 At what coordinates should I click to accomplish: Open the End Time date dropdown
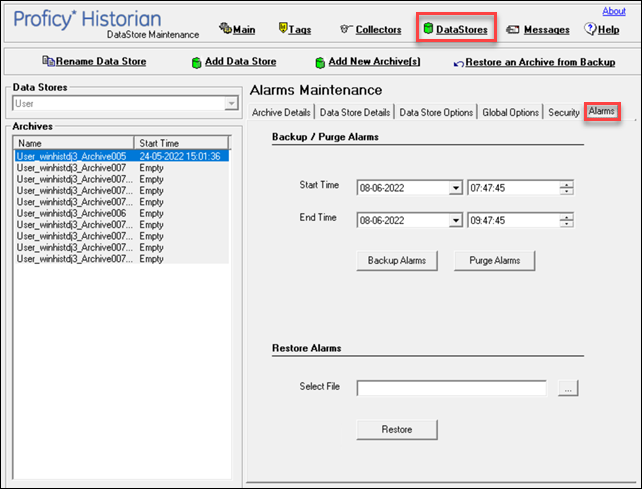[x=455, y=220]
